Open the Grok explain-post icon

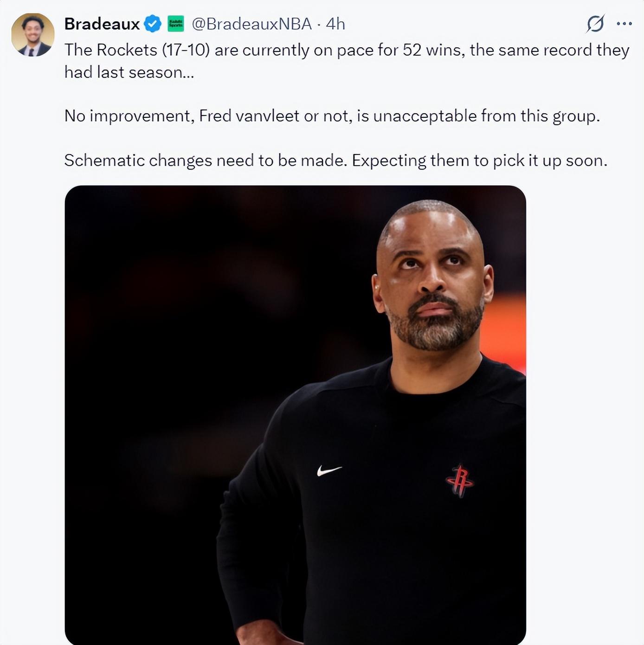pos(595,24)
